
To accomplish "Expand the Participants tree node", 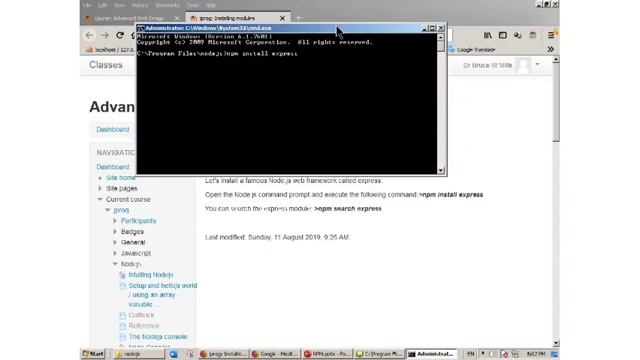I will pyautogui.click(x=115, y=221).
